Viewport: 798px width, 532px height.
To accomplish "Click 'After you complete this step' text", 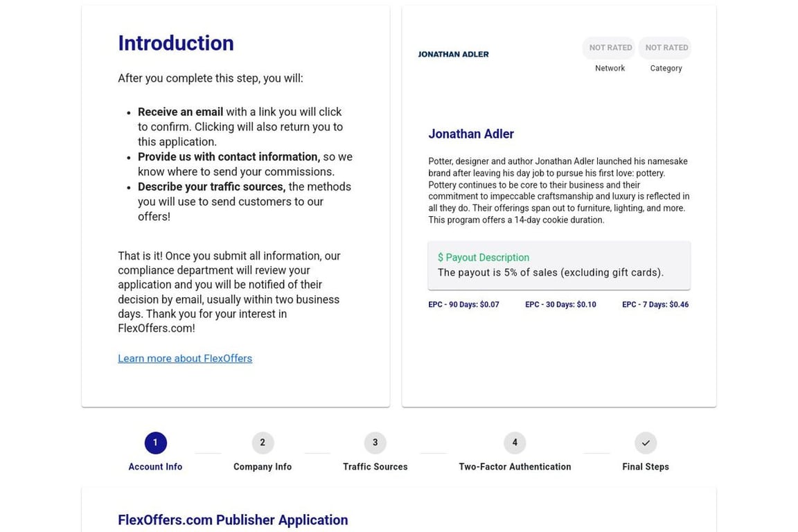I will coord(210,78).
